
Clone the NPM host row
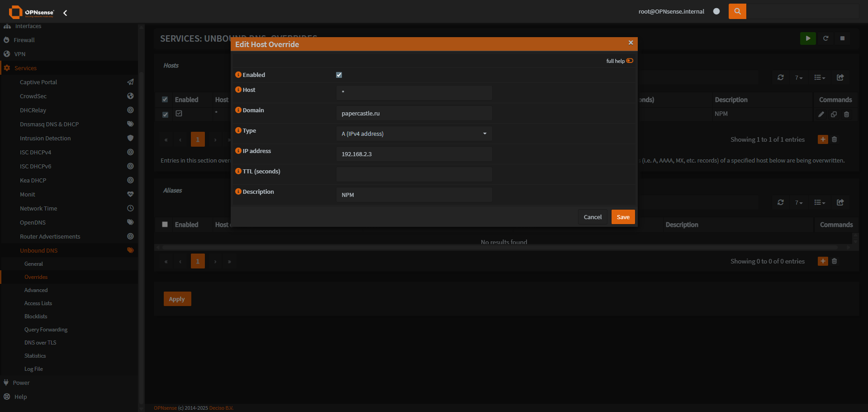tap(834, 114)
